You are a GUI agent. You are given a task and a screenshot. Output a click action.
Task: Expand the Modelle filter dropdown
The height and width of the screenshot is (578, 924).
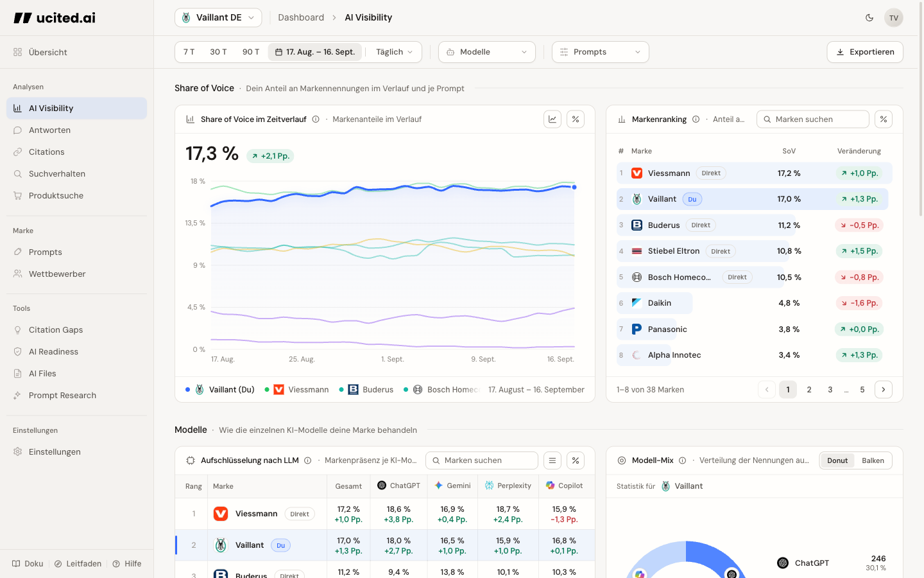pyautogui.click(x=487, y=52)
